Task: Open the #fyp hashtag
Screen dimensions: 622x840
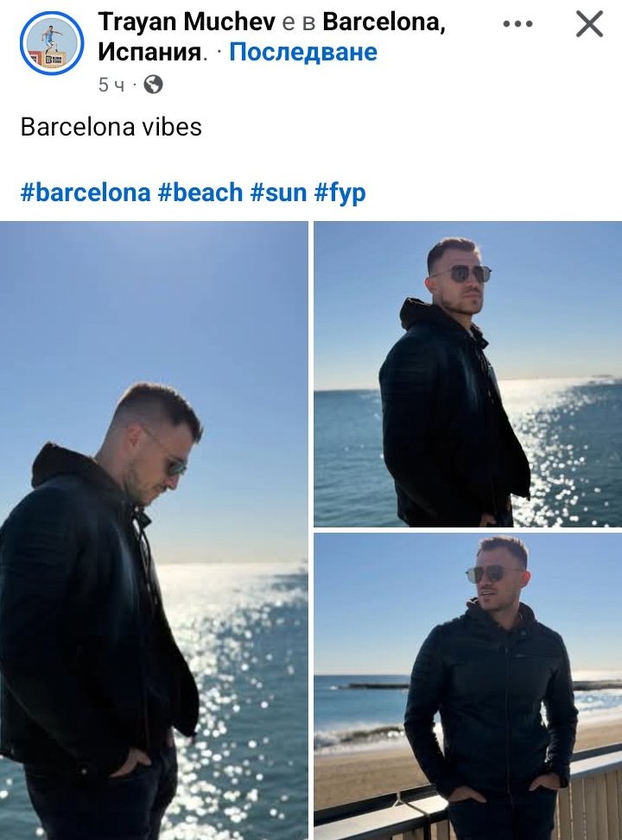Action: click(340, 193)
